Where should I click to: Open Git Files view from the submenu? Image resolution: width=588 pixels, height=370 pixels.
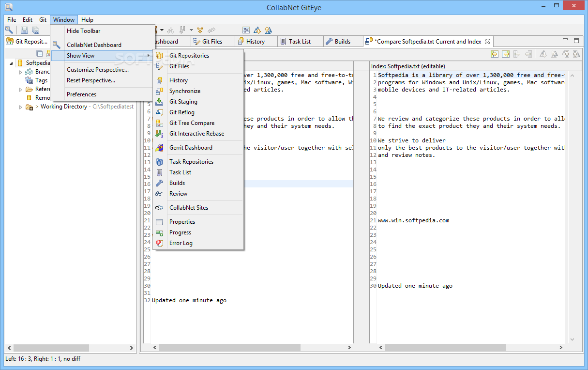(x=198, y=66)
